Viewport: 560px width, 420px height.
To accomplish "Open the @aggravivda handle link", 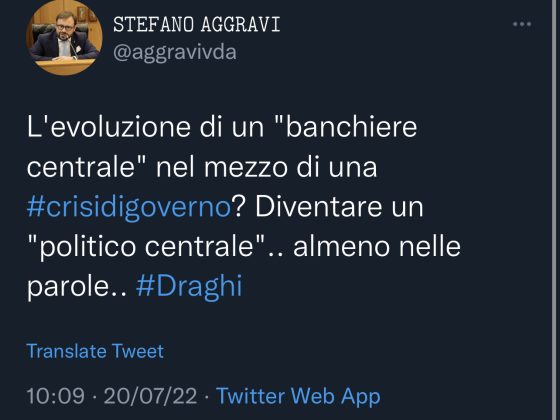I will (175, 52).
